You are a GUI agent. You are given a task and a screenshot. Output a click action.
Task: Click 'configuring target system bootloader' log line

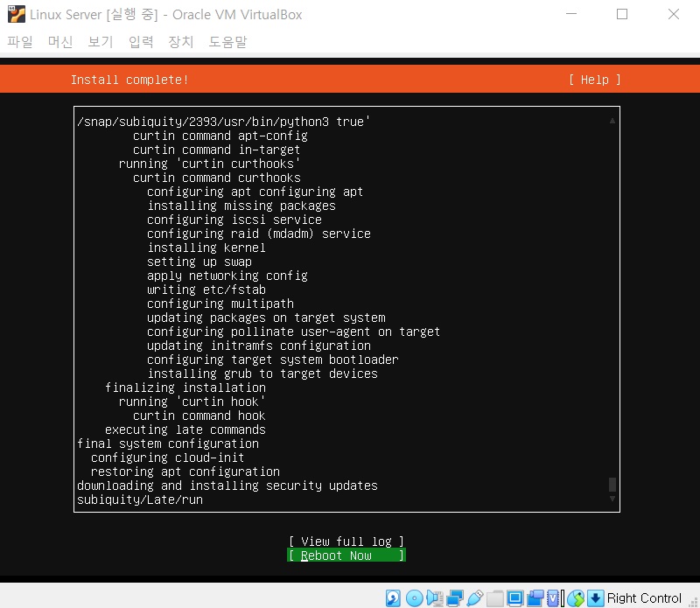pyautogui.click(x=273, y=360)
